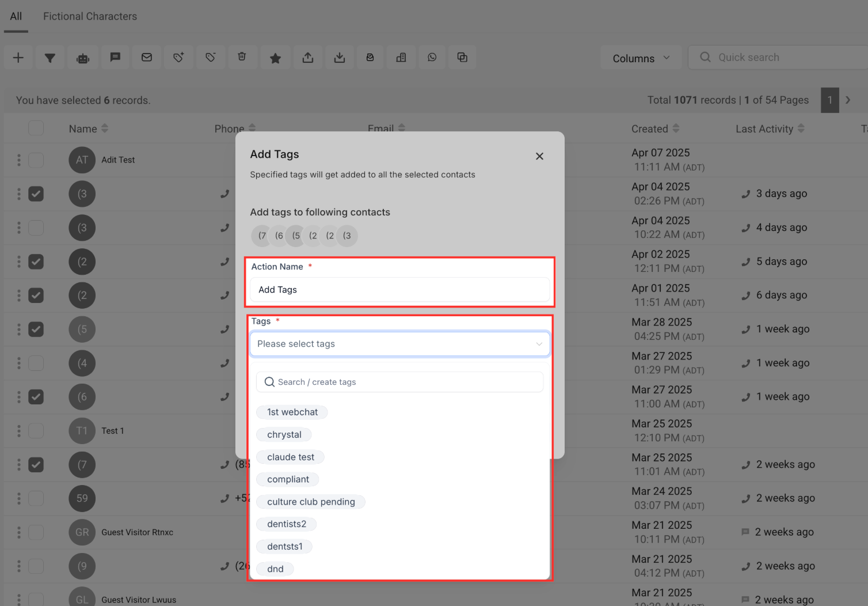Click the envelope with checkmark icon

370,58
